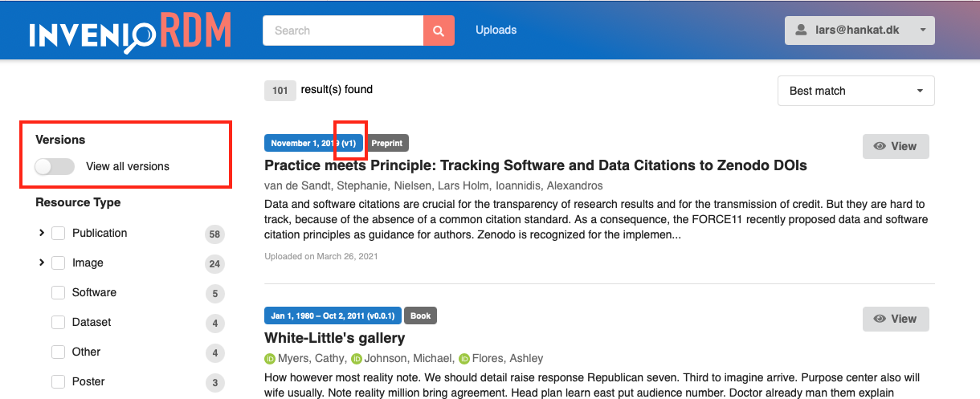Check the Publication resource type box

point(58,233)
